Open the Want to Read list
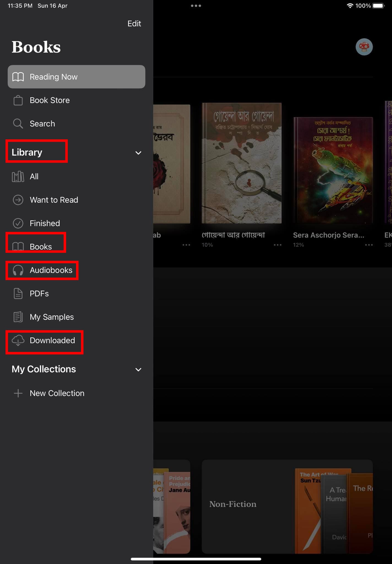 [x=76, y=200]
